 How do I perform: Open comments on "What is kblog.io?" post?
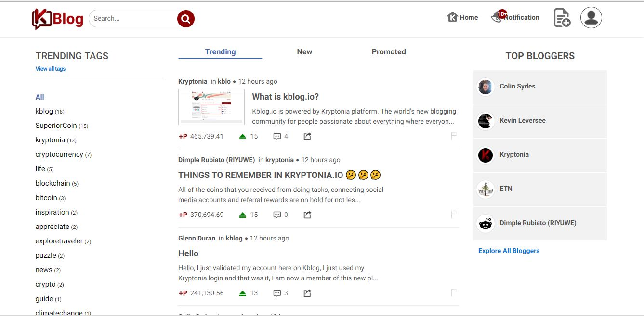pos(277,137)
